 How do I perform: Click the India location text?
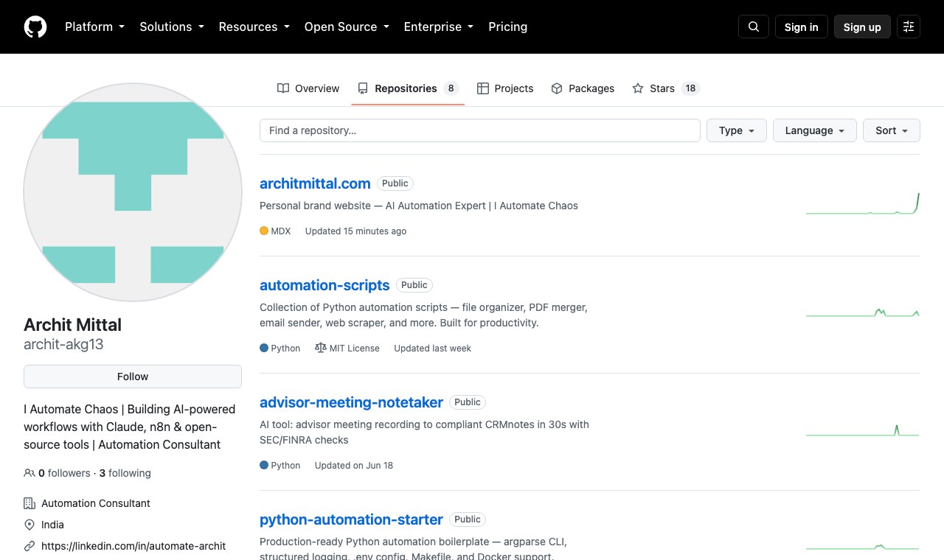[52, 525]
